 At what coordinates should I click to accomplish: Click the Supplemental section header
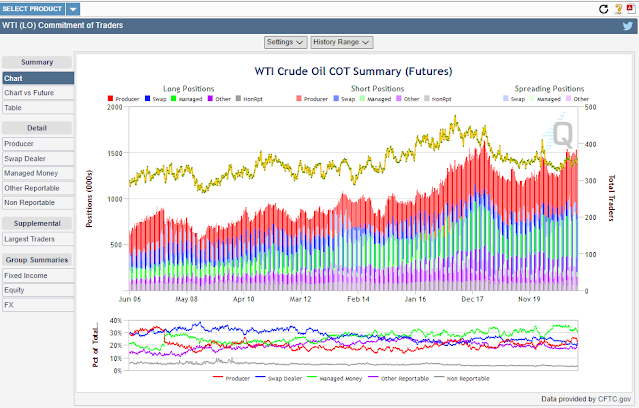point(37,223)
